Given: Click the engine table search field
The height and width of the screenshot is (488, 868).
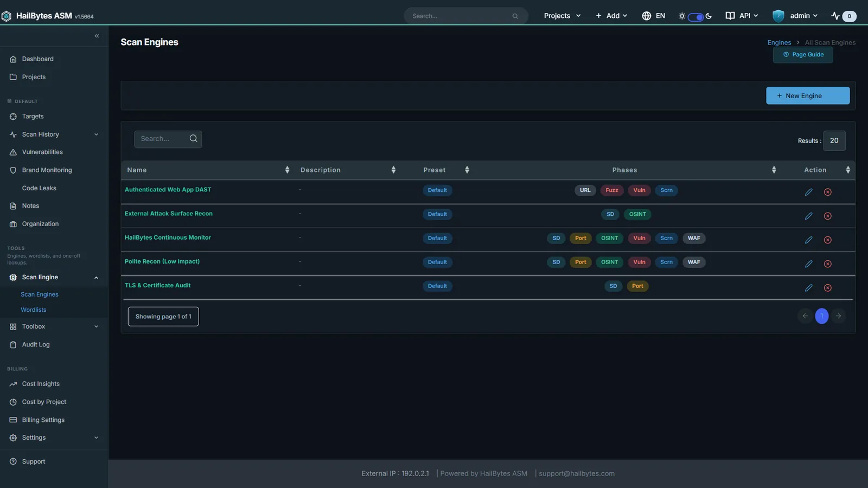Looking at the screenshot, I should coord(168,139).
